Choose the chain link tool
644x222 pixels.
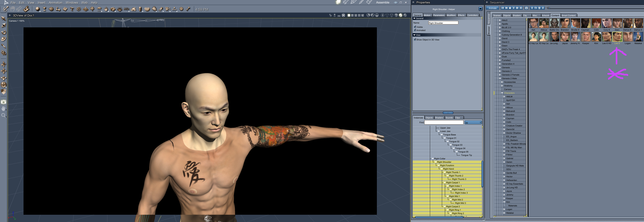[4, 53]
